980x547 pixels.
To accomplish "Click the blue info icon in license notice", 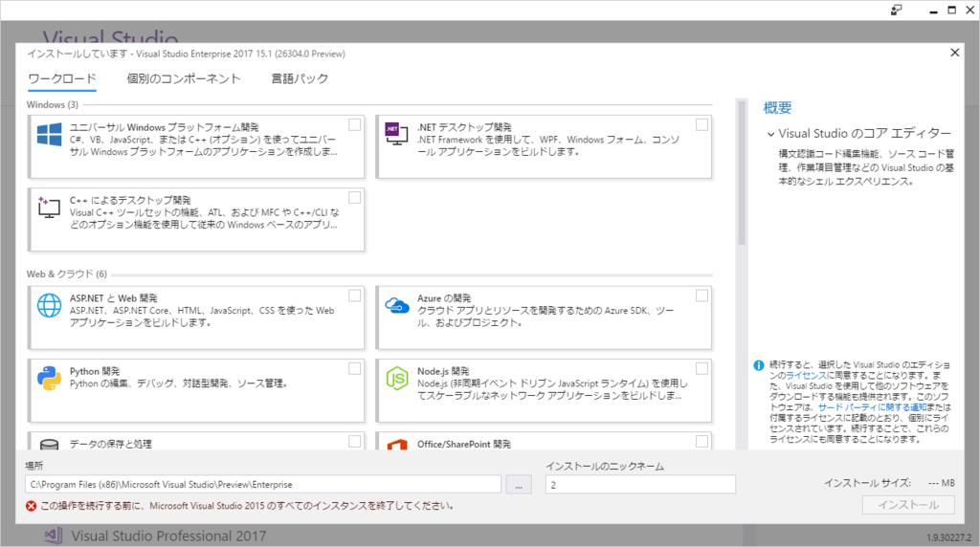I will coord(759,365).
